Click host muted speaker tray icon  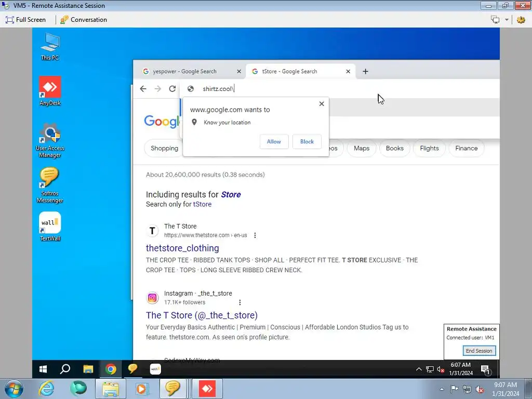pos(480,389)
